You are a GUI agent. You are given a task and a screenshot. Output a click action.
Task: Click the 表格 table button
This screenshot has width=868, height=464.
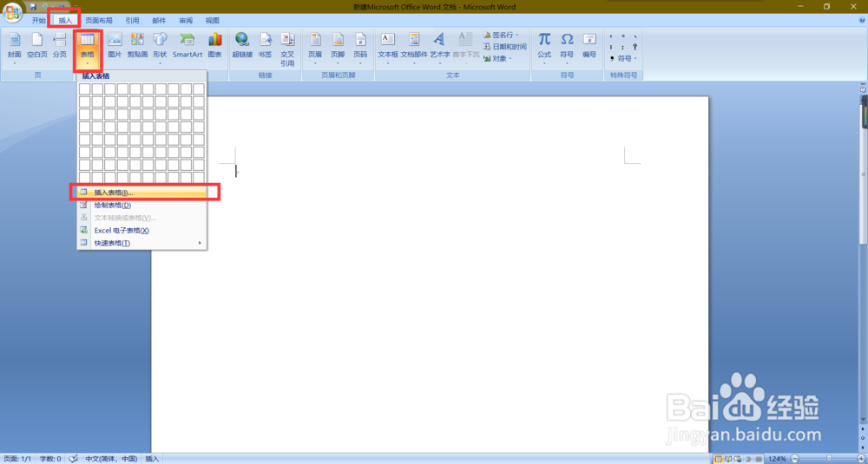point(87,50)
